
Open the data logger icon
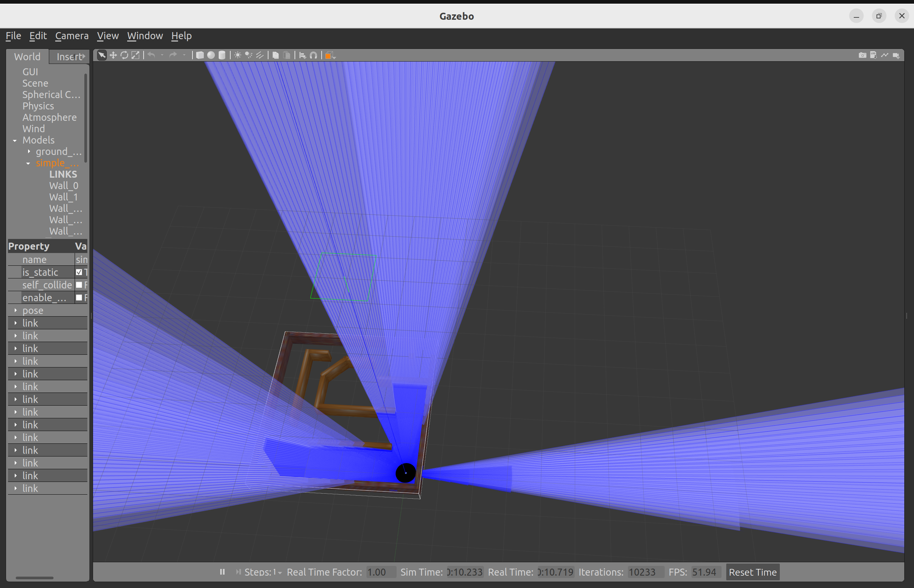coord(873,55)
